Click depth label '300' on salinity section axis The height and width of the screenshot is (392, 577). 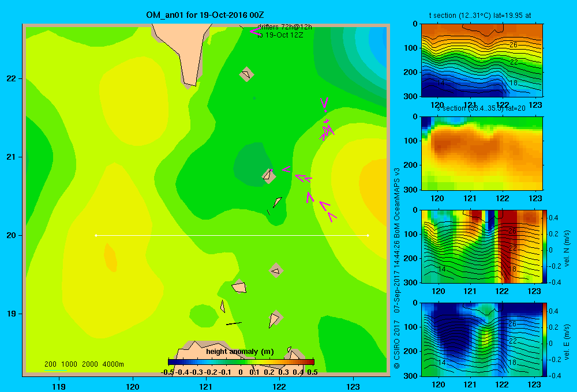(411, 190)
